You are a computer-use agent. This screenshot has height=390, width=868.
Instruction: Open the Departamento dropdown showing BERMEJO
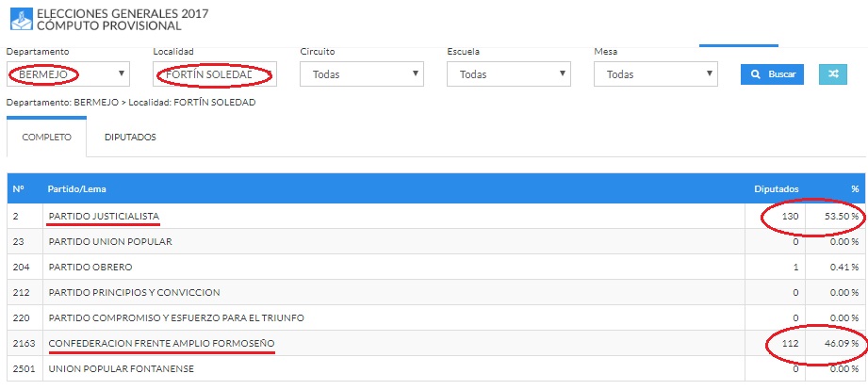[x=68, y=74]
